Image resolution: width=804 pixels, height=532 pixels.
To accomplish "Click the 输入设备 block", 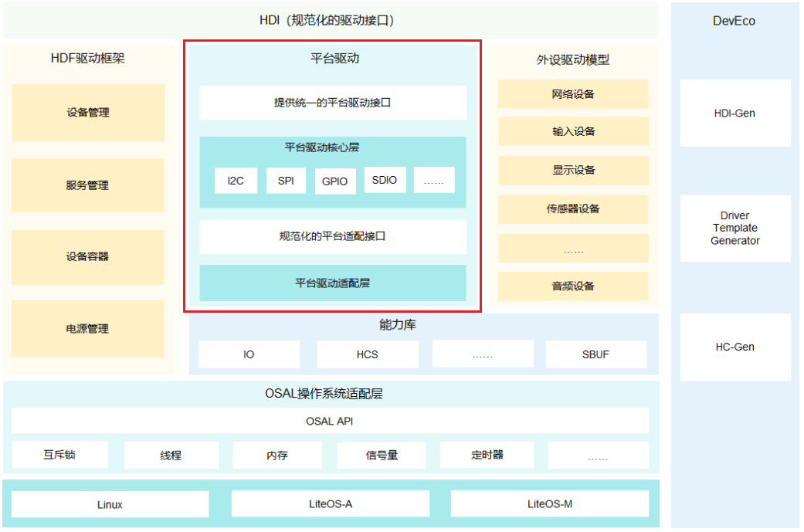I will click(573, 132).
